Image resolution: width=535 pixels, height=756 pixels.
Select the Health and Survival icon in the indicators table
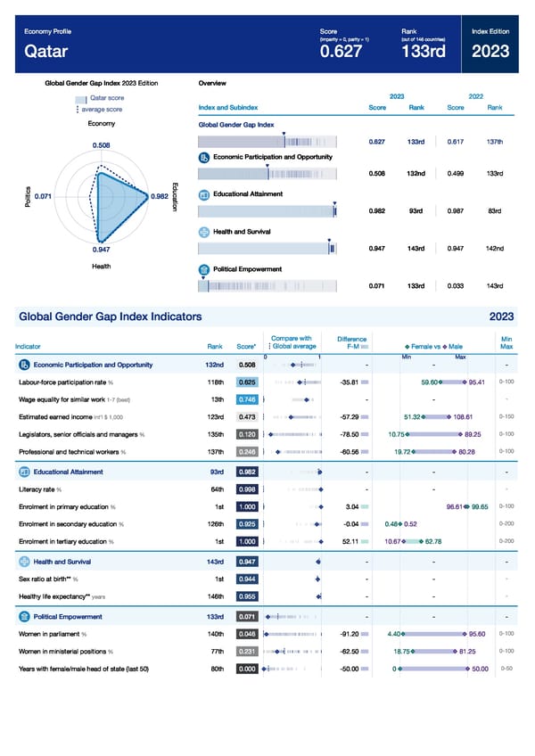[x=23, y=561]
